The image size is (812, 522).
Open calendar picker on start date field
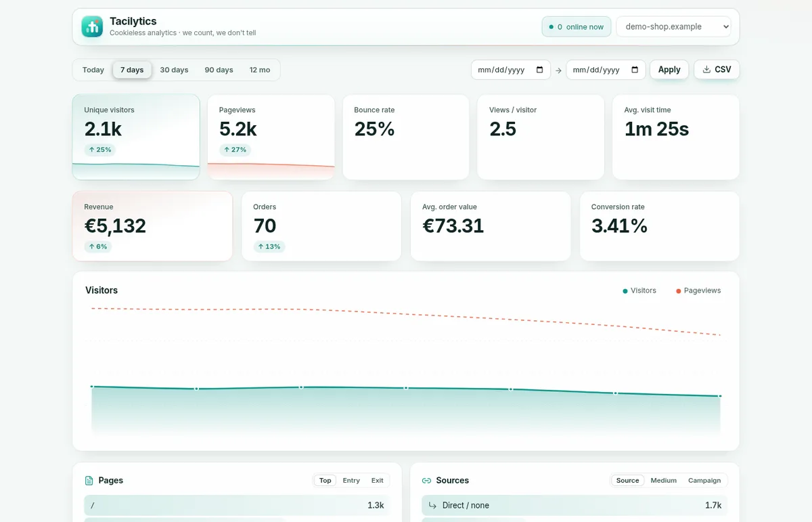(539, 70)
